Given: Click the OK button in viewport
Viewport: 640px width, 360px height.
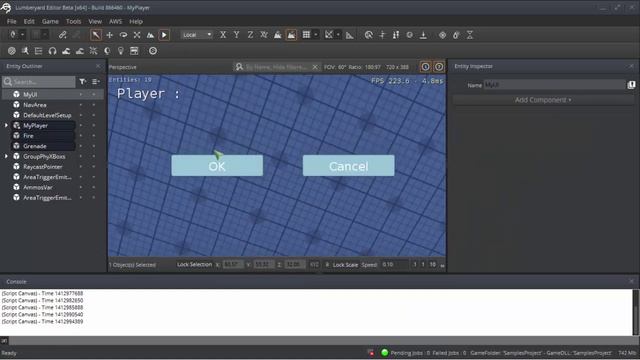Looking at the screenshot, I should (x=217, y=166).
